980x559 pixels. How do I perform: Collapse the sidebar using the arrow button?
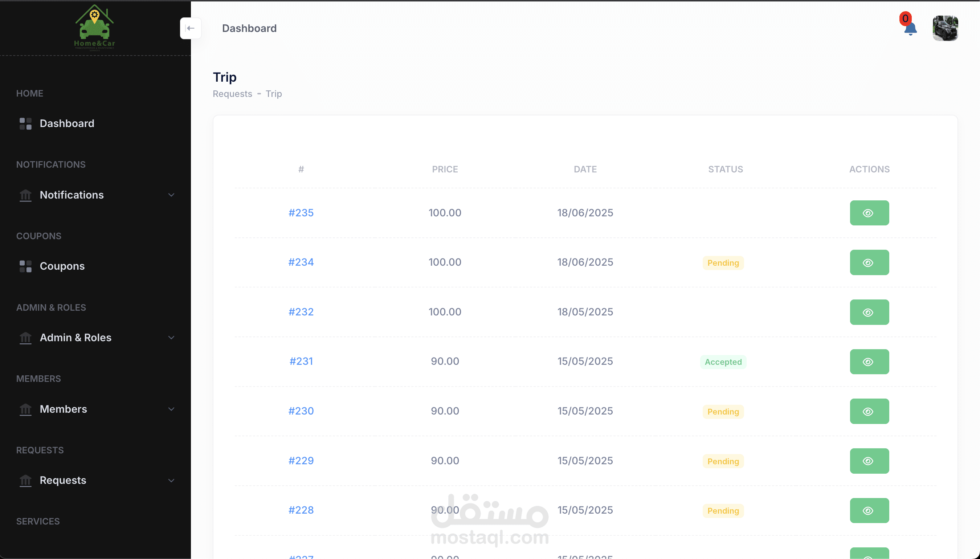(x=191, y=28)
